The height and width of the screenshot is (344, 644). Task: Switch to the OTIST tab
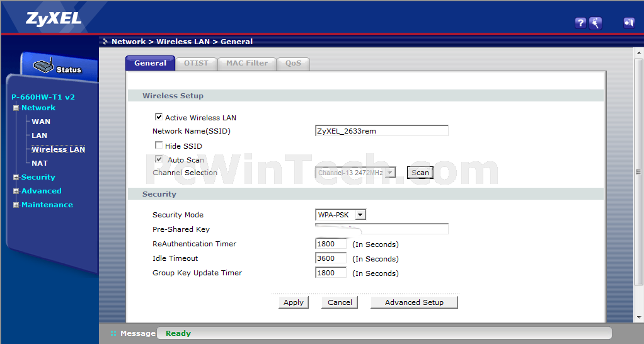[x=197, y=64]
